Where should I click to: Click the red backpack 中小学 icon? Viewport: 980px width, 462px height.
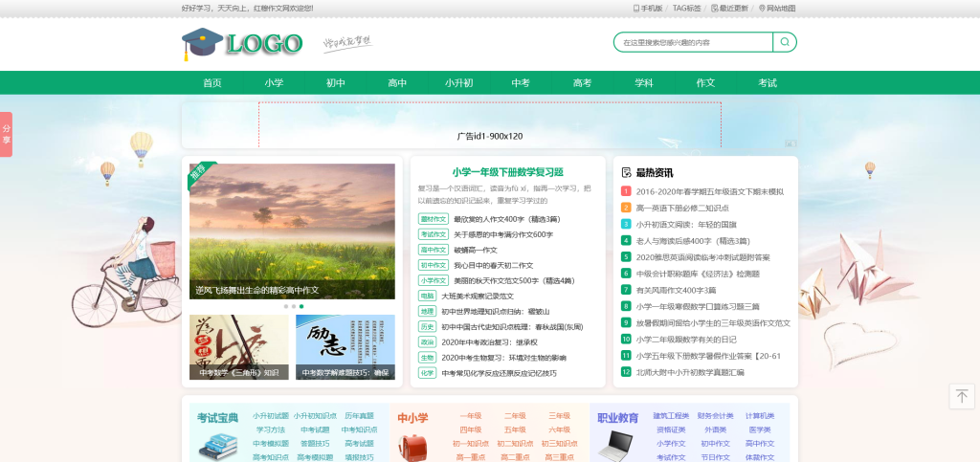coord(412,445)
